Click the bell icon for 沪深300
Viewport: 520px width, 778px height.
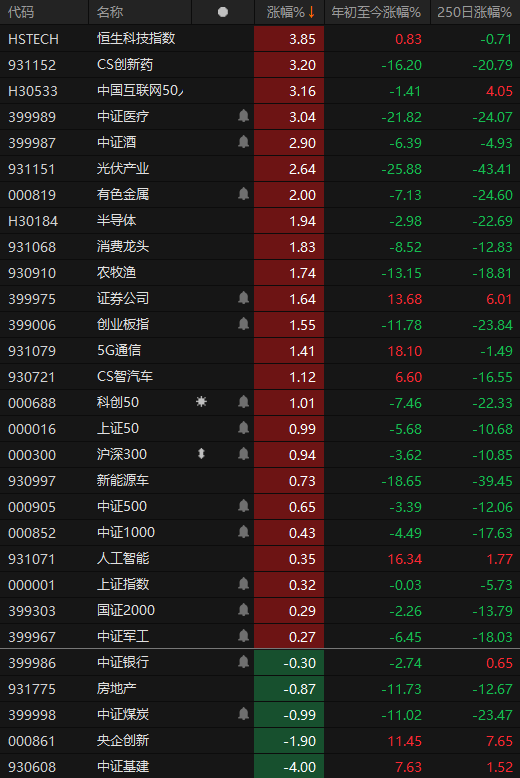(x=243, y=454)
